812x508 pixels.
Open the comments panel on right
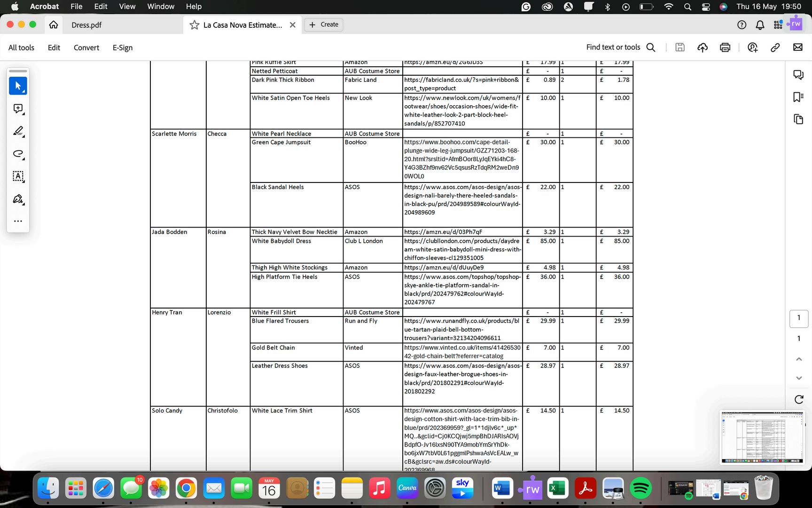(798, 75)
